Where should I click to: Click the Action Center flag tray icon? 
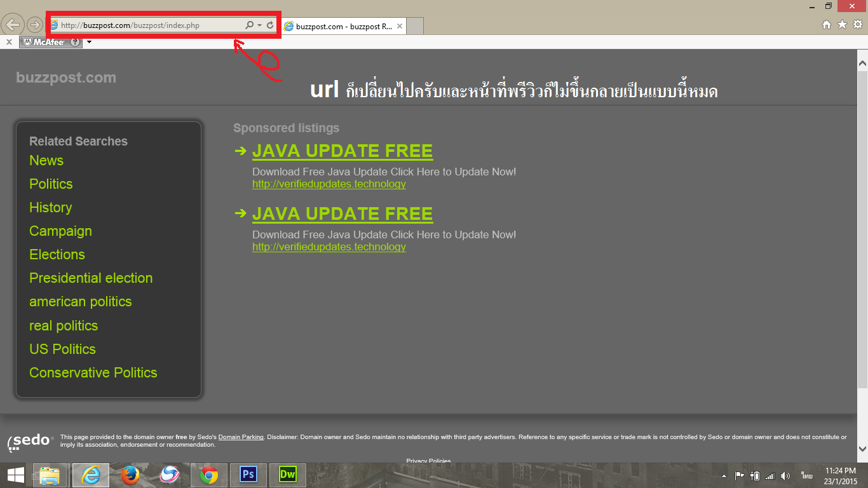point(739,475)
